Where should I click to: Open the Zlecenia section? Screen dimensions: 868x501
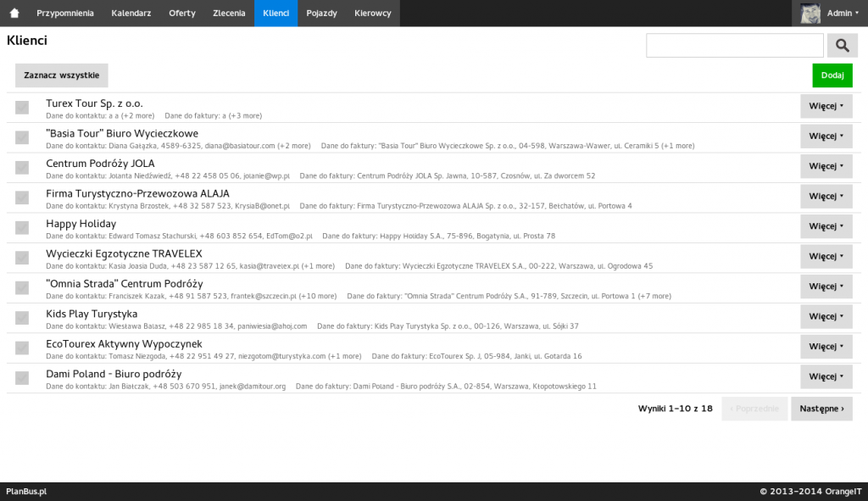(229, 13)
